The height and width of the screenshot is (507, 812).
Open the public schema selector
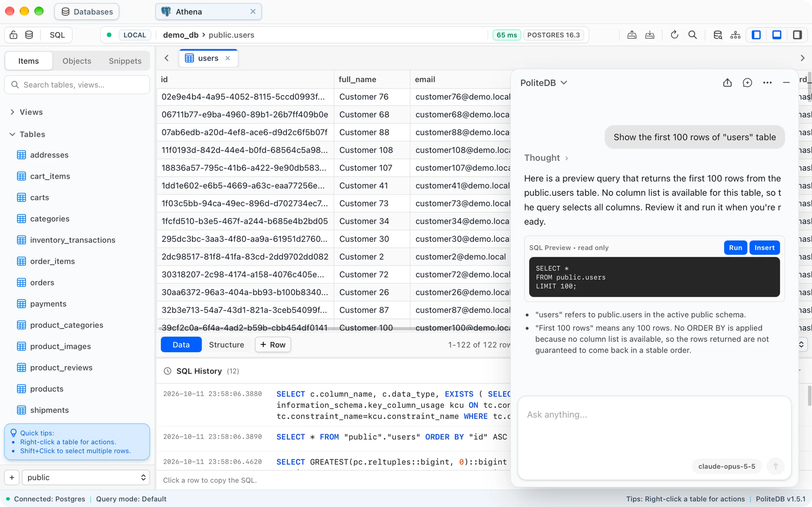point(86,477)
